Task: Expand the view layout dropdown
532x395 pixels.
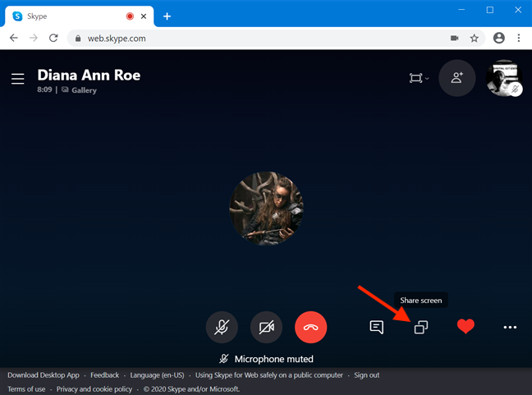Action: tap(419, 78)
